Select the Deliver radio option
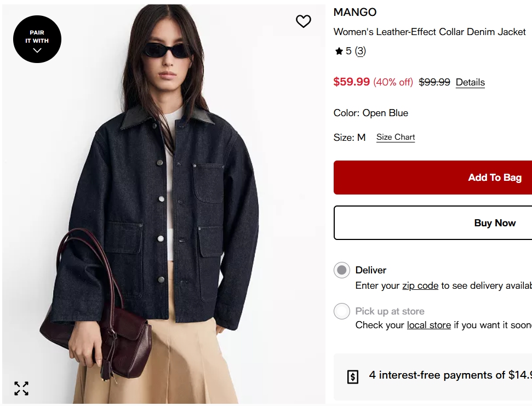The width and height of the screenshot is (532, 406). click(x=342, y=270)
